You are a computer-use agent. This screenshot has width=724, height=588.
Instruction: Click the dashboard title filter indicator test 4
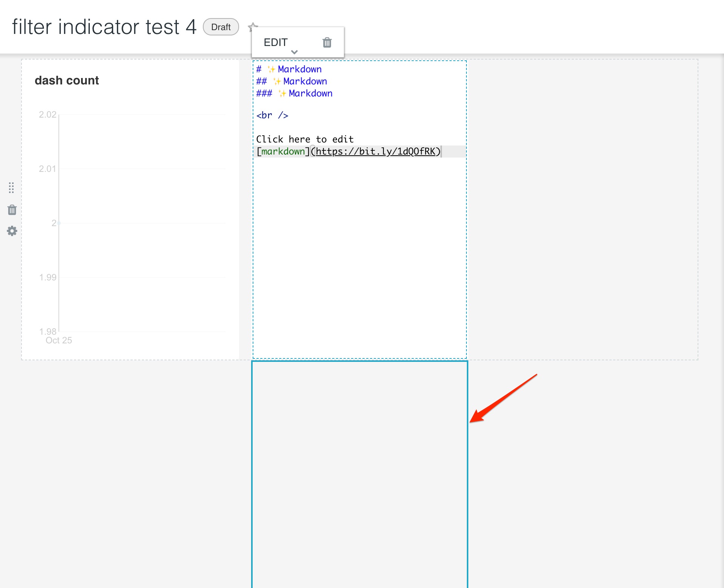click(104, 27)
